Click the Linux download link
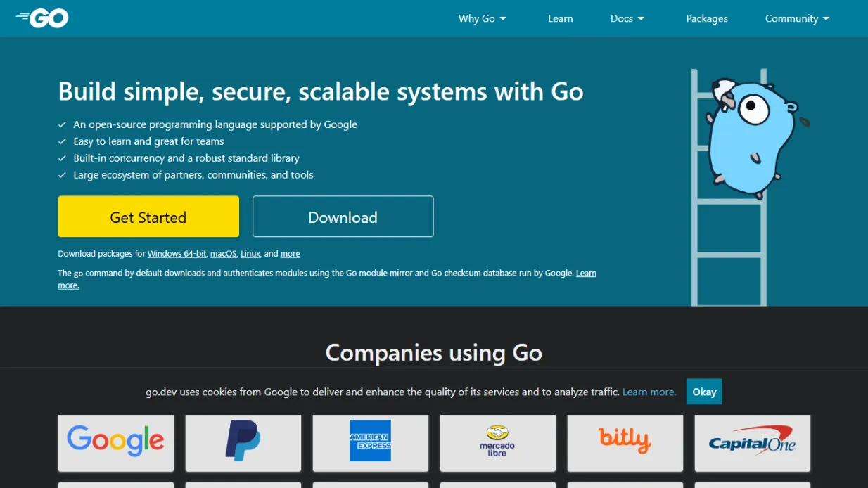 pos(250,254)
